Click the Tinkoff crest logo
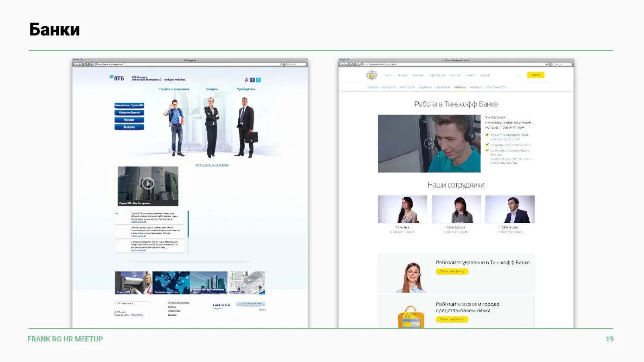This screenshot has width=644, height=362. 372,75
